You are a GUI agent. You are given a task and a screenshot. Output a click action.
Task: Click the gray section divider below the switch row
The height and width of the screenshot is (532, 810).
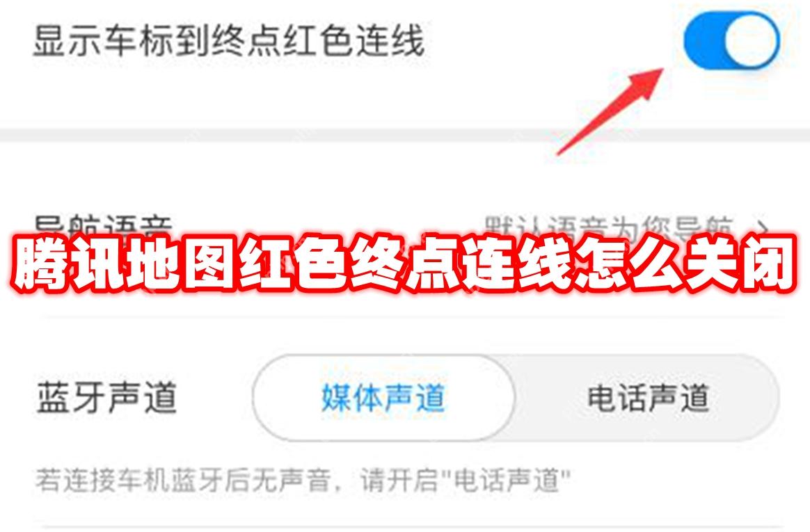point(405,135)
